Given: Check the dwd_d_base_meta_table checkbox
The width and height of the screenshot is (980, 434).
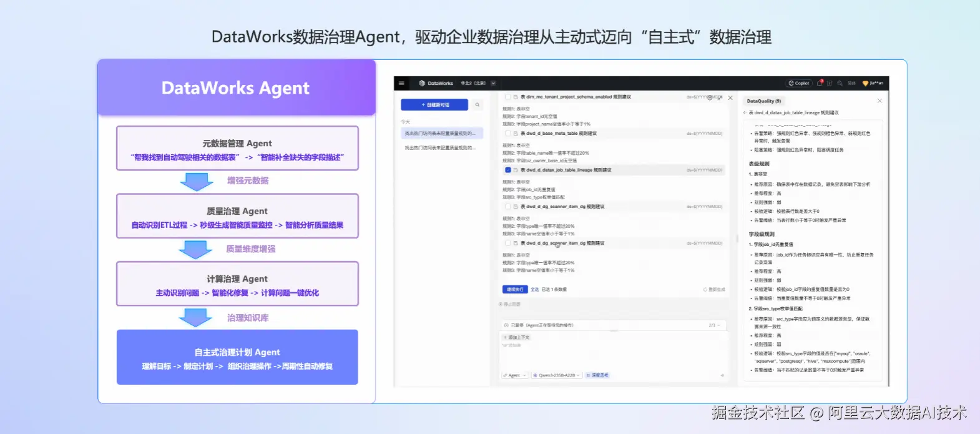Looking at the screenshot, I should tap(508, 134).
